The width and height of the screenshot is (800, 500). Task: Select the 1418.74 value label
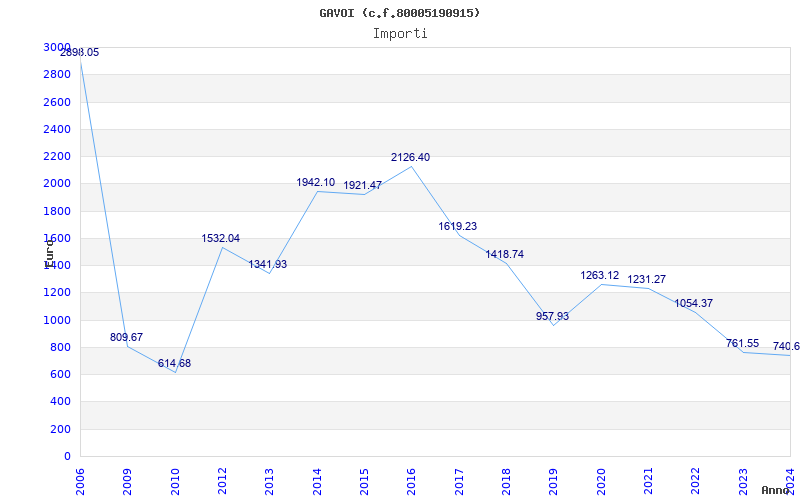(505, 255)
